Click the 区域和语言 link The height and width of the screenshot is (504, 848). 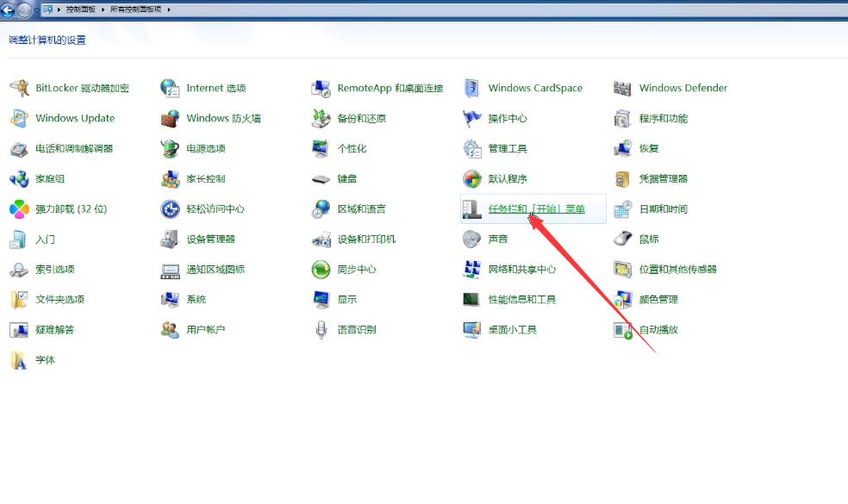click(361, 208)
